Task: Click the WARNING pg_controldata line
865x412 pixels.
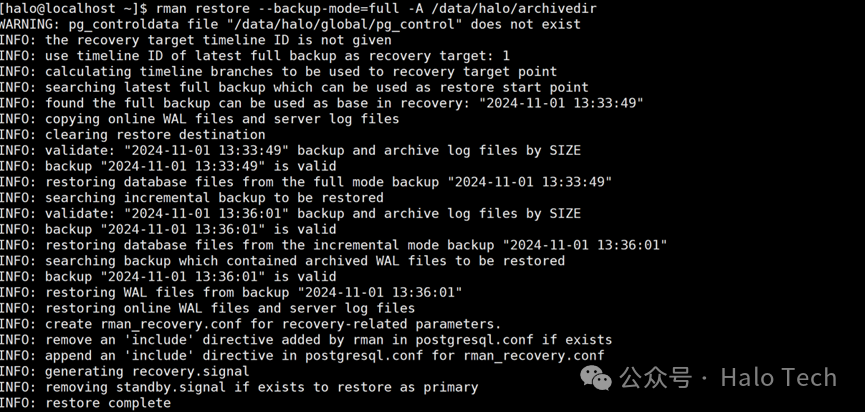Action: point(290,24)
